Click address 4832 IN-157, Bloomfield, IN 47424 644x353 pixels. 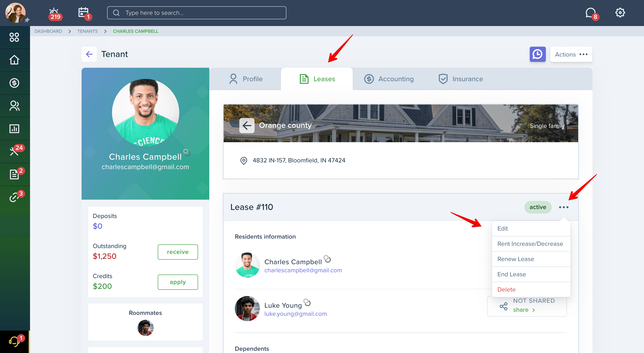click(x=299, y=160)
